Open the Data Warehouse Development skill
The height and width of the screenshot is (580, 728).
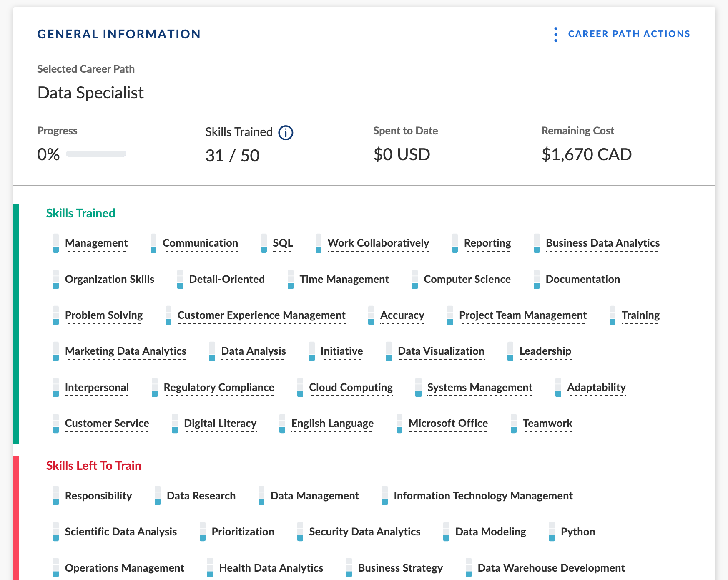551,568
